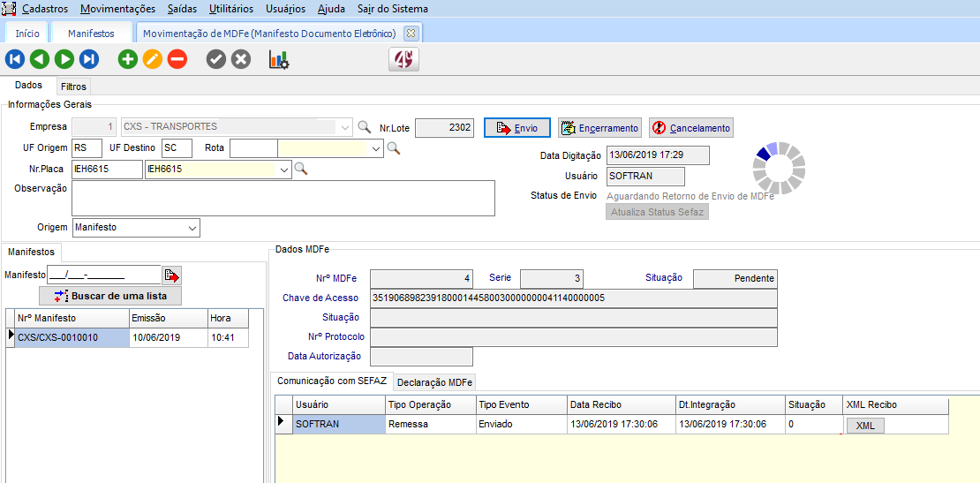Expand the Rota dropdown

(x=376, y=148)
